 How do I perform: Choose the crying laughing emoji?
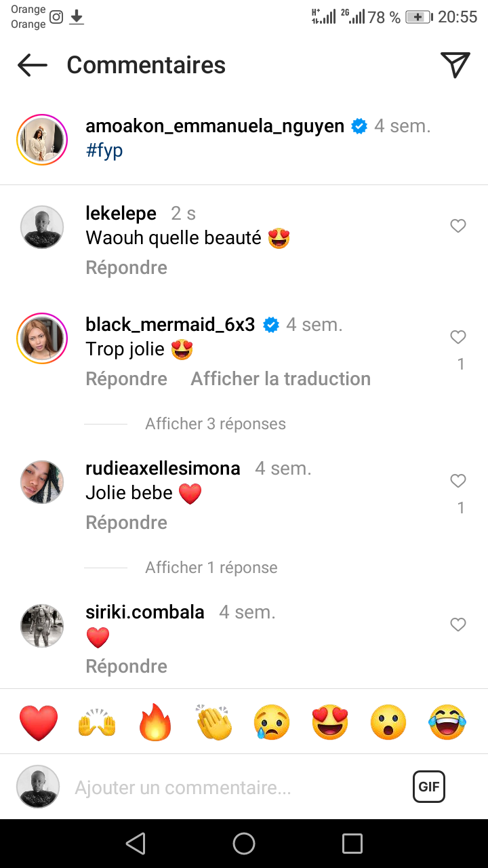click(x=447, y=722)
